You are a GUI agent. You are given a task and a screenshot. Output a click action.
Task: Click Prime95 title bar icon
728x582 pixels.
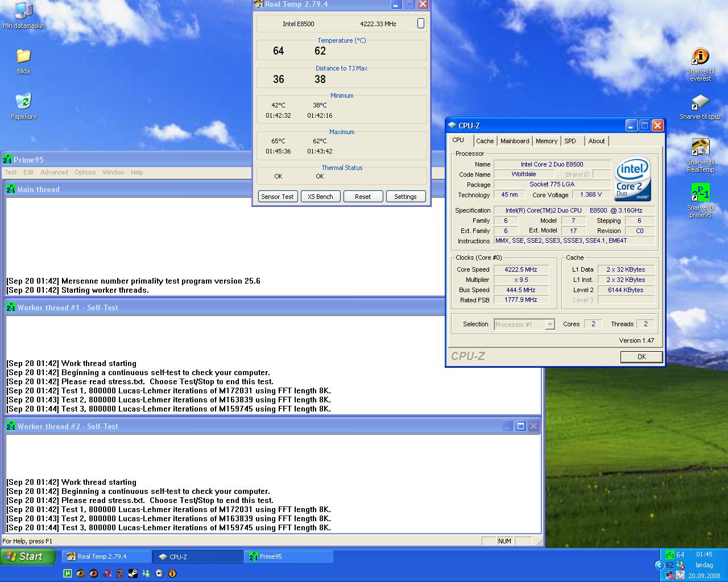7,160
